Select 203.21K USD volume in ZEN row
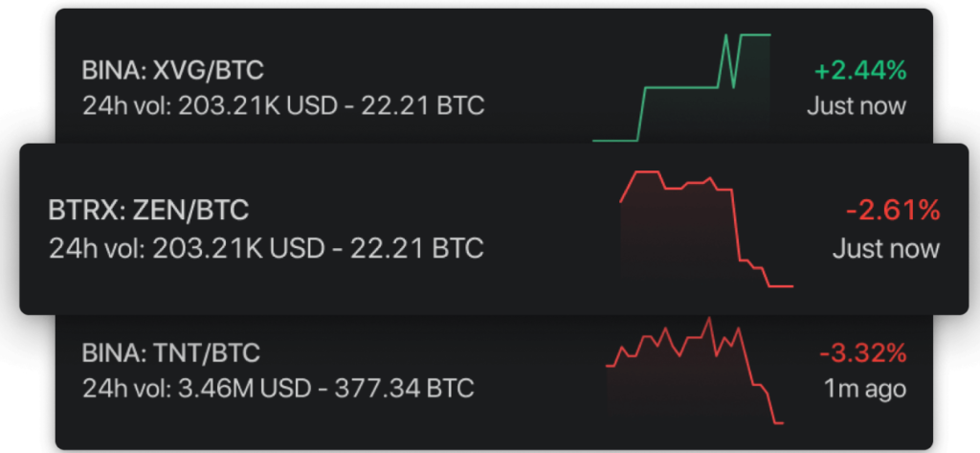 (x=238, y=248)
